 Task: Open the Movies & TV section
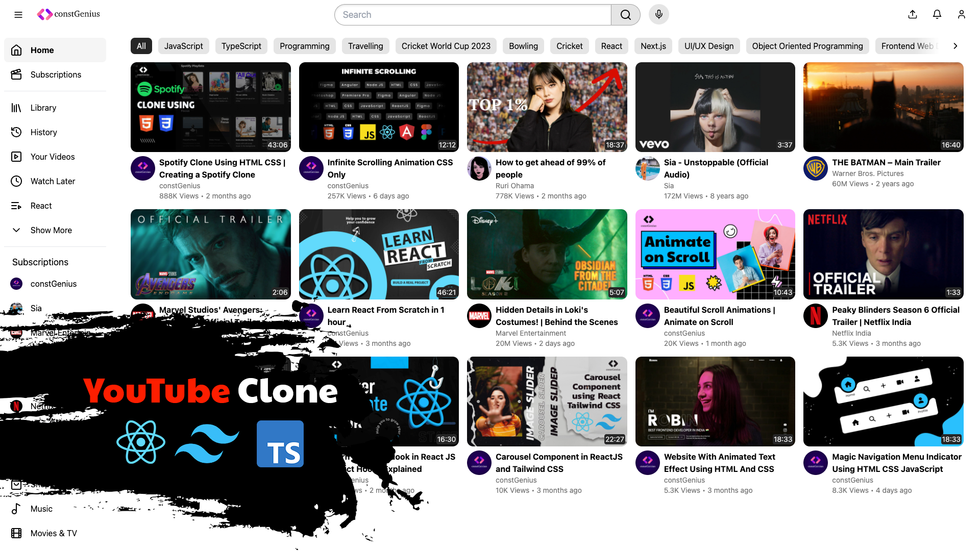[x=54, y=533]
